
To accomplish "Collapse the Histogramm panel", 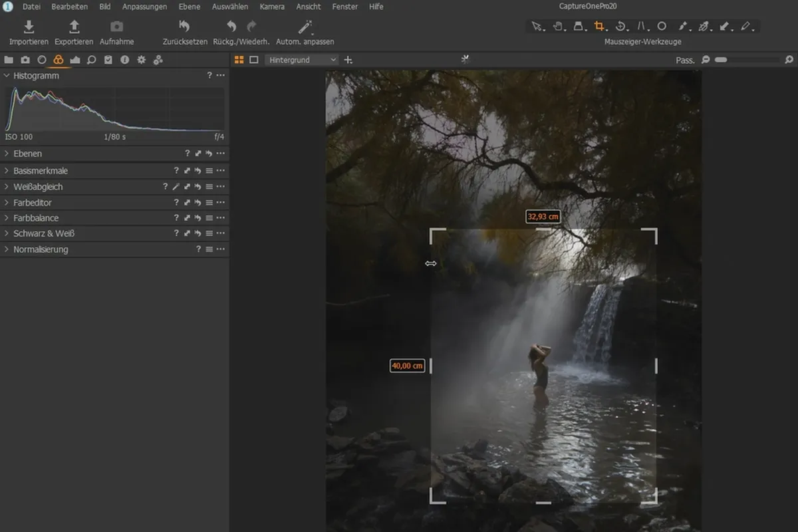I will pos(7,76).
